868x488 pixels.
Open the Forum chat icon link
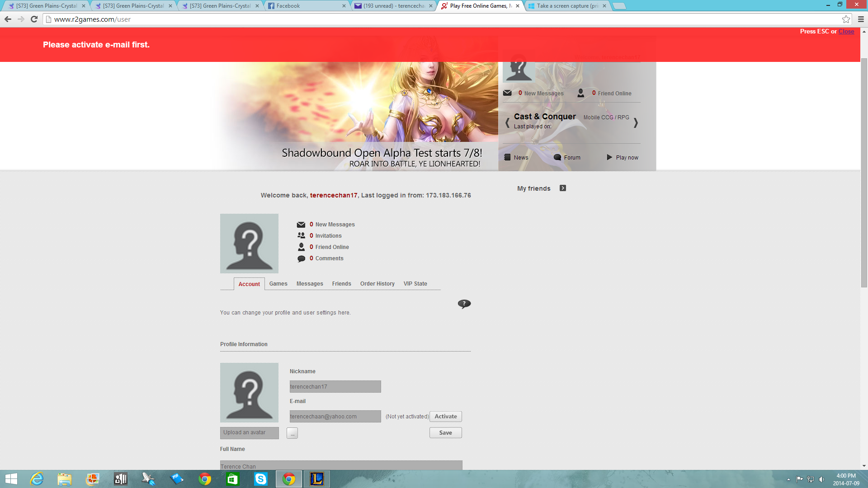pos(557,157)
